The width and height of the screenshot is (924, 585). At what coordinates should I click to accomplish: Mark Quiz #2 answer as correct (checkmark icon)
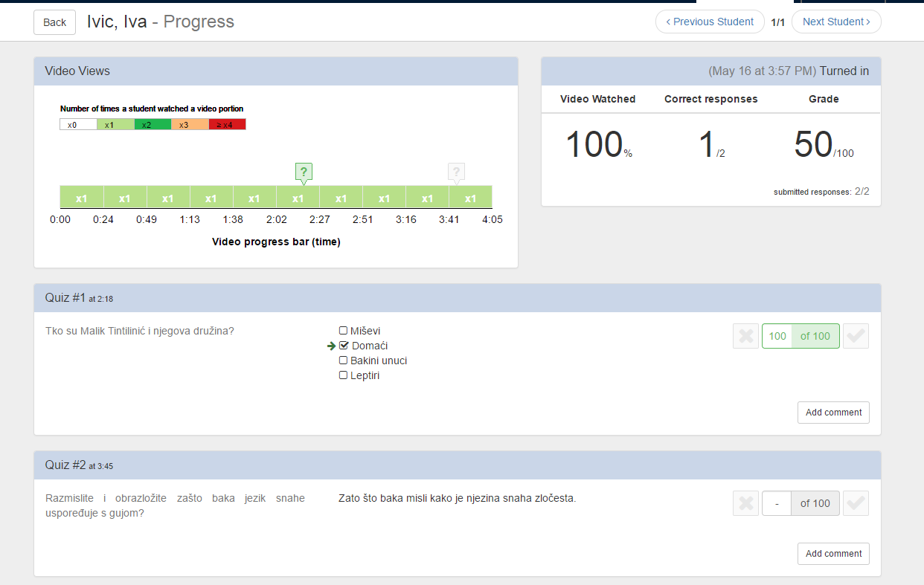point(856,503)
